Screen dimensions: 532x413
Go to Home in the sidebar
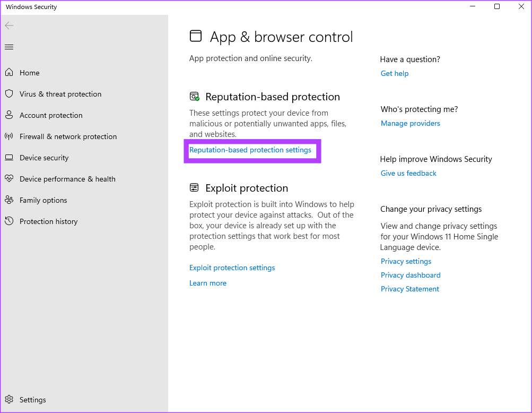click(30, 73)
